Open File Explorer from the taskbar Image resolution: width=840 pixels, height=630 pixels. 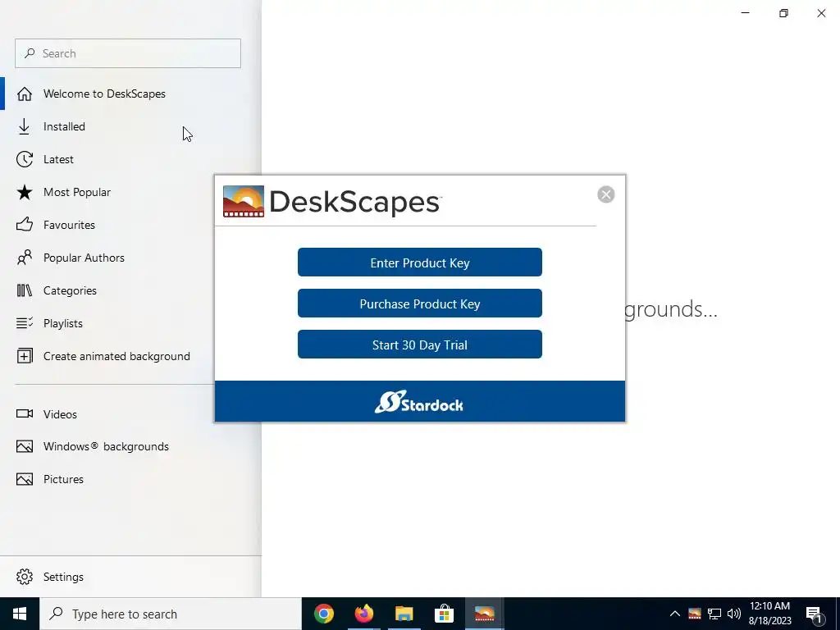pyautogui.click(x=404, y=614)
